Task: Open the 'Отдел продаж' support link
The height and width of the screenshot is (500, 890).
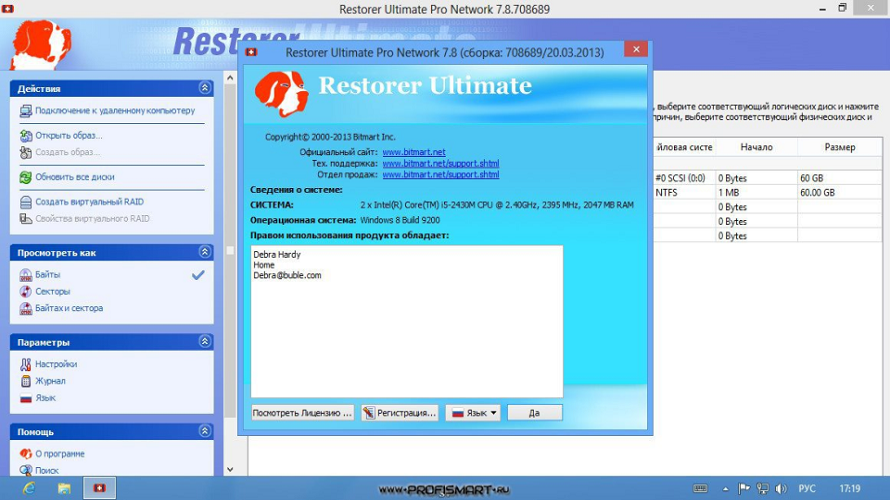Action: (440, 175)
